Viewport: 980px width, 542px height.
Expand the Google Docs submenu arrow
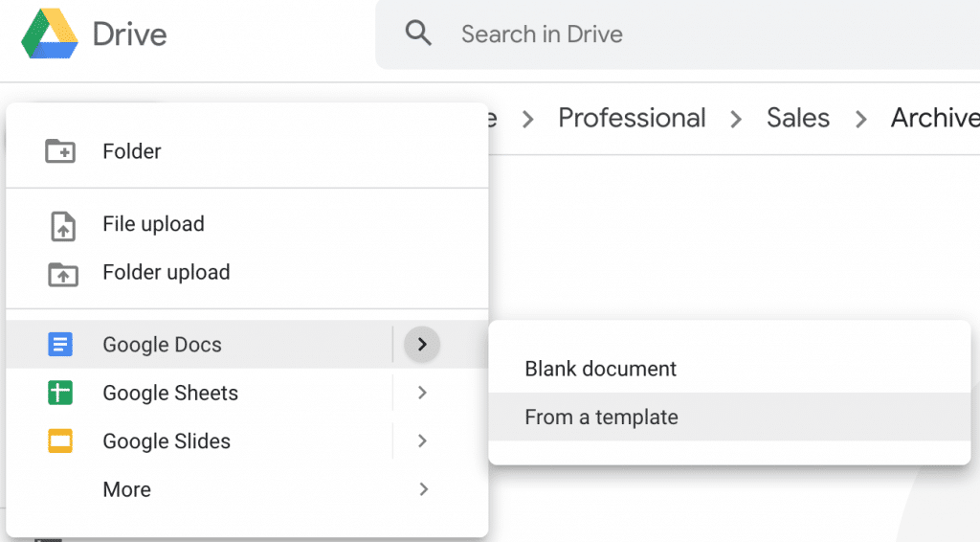pos(422,345)
